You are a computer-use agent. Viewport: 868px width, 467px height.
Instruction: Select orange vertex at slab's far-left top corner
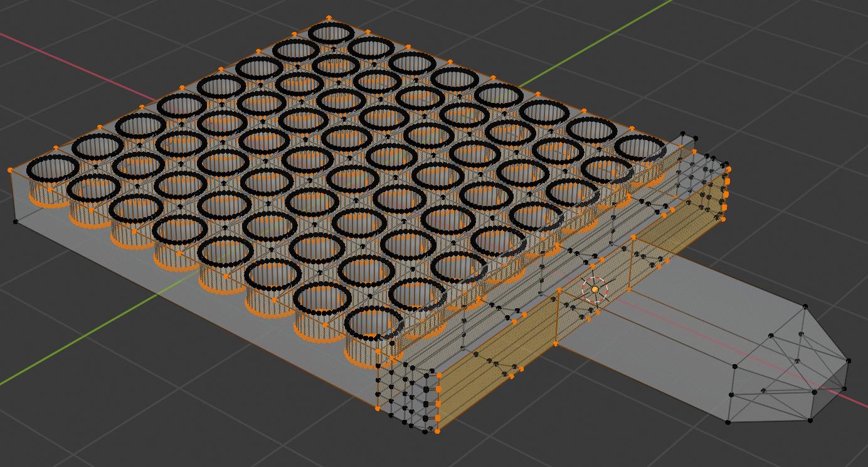(x=11, y=170)
